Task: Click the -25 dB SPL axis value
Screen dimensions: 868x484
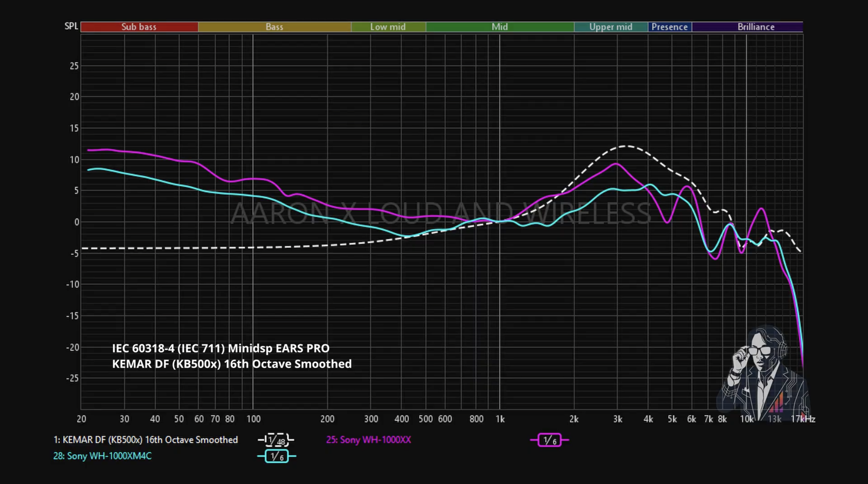Action: click(x=73, y=378)
